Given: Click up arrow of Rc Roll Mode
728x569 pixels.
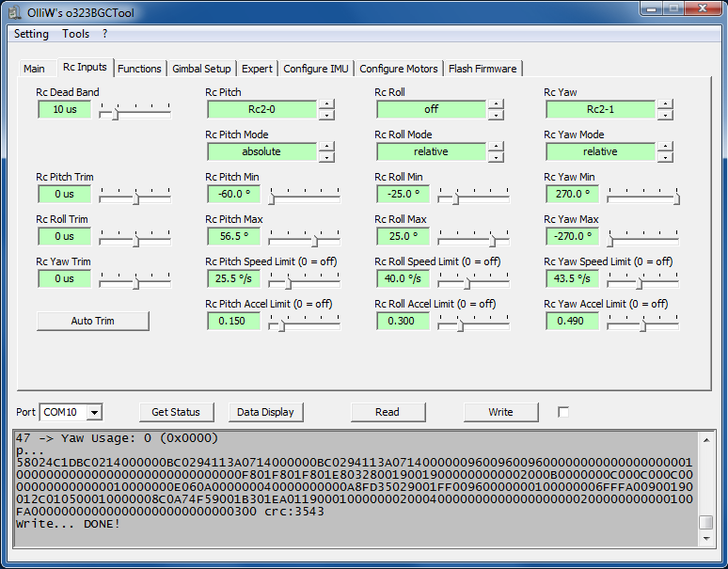Looking at the screenshot, I should pos(496,146).
